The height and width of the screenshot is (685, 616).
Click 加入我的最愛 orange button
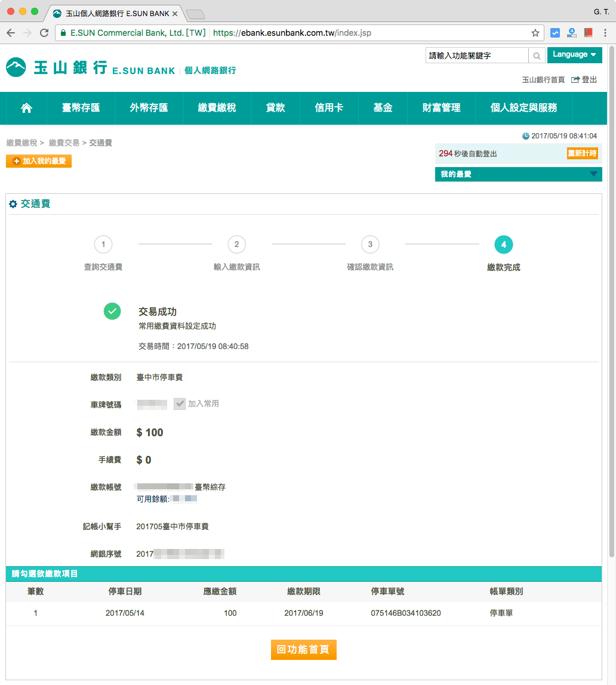39,161
